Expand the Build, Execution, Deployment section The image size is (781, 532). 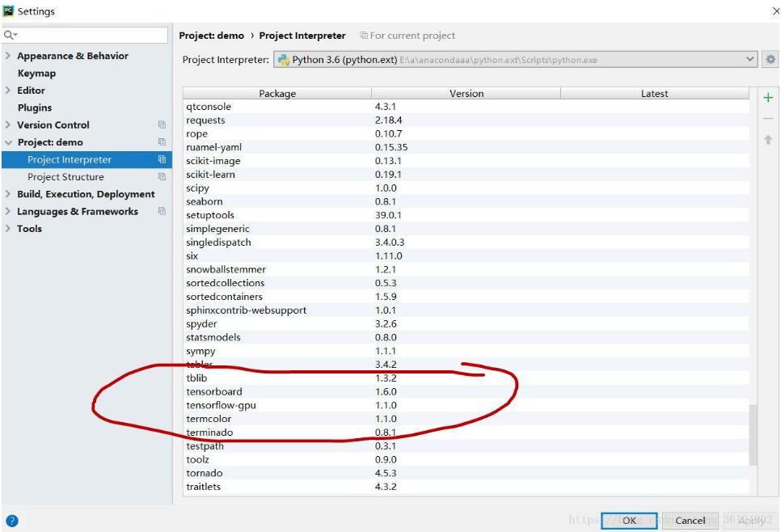(8, 194)
